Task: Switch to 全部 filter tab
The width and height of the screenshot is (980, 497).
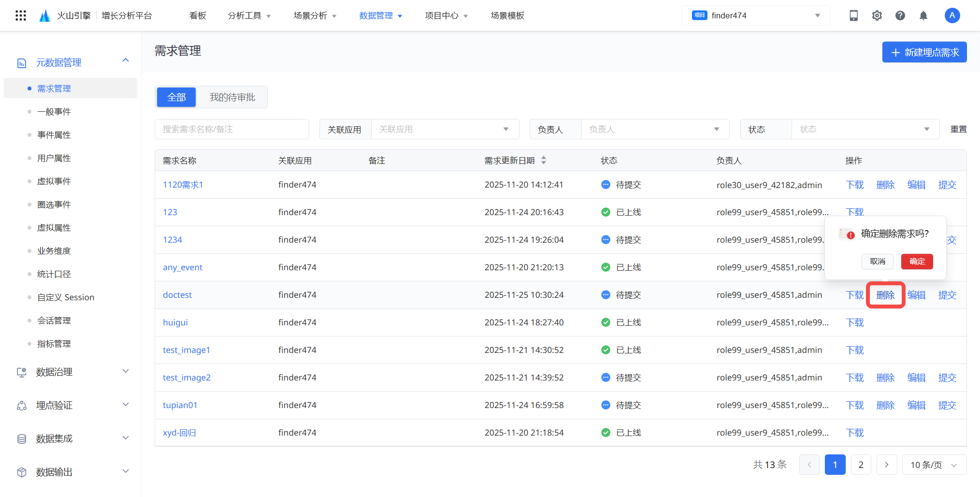Action: point(176,97)
